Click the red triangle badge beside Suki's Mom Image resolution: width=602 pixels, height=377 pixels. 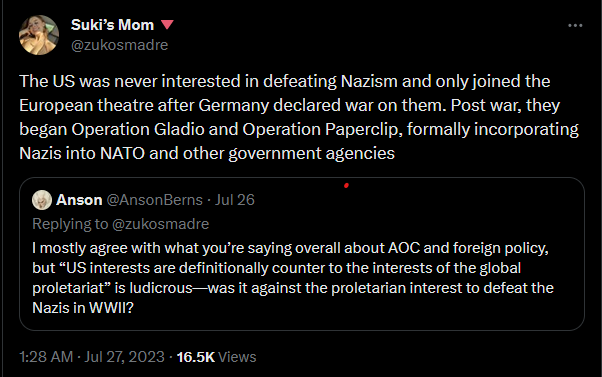tap(167, 25)
